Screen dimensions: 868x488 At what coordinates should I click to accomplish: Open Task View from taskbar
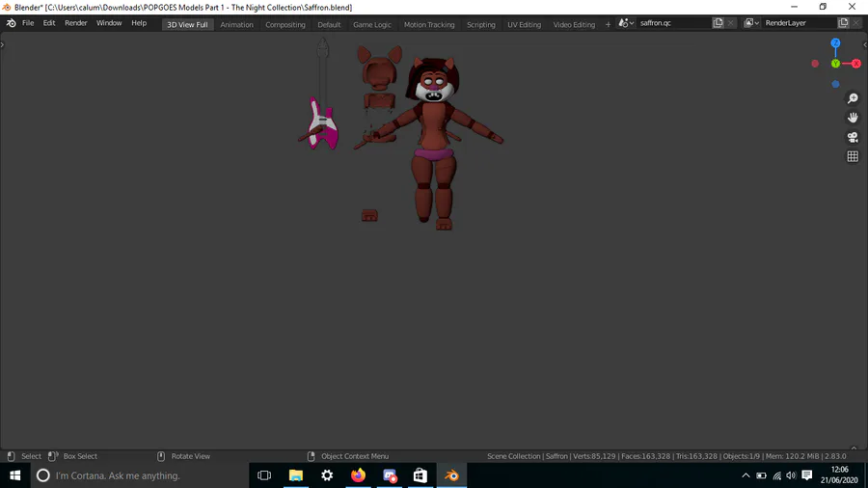264,475
